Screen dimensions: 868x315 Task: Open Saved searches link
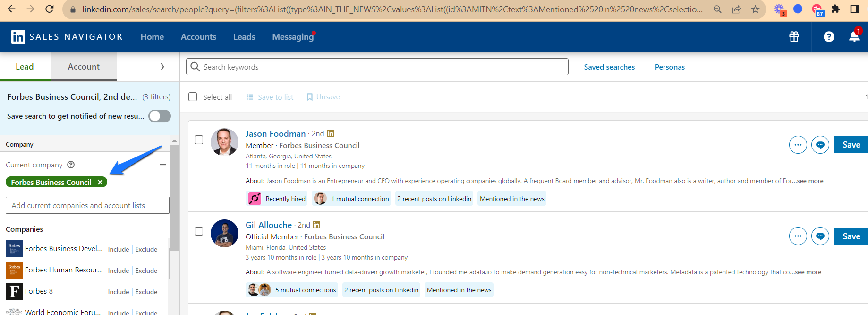tap(609, 67)
